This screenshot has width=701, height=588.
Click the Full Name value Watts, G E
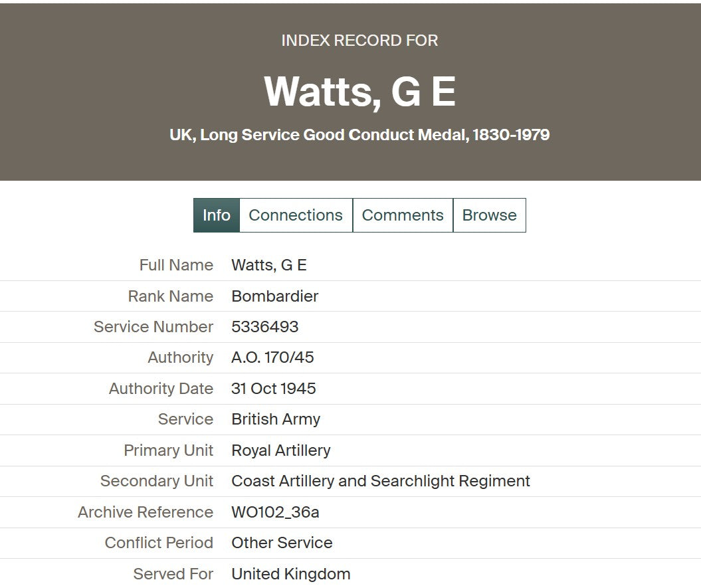pos(268,264)
